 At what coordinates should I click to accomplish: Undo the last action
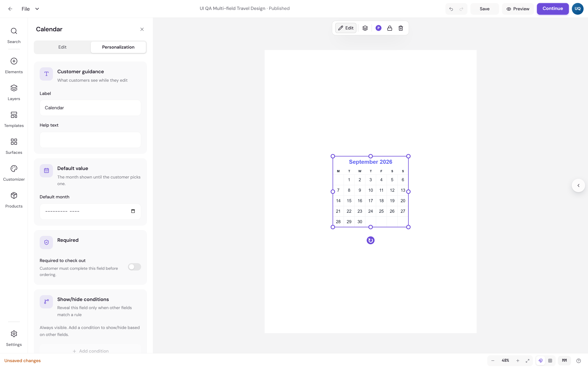451,9
